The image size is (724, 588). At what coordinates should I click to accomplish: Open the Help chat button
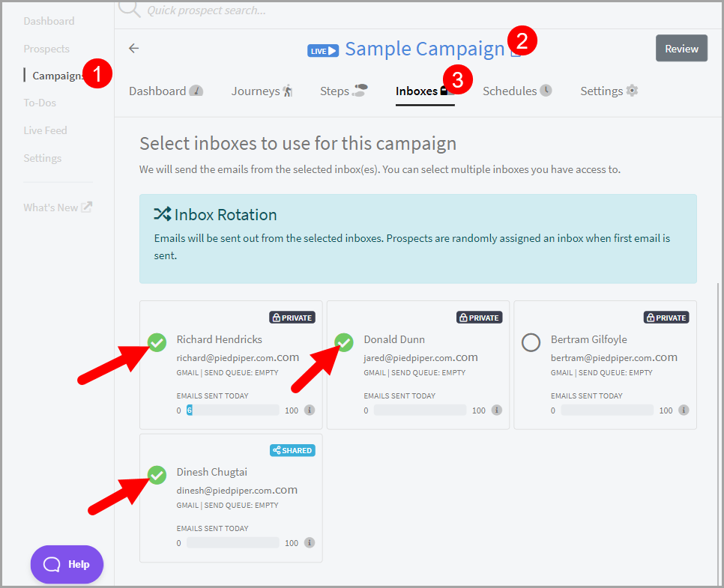pyautogui.click(x=67, y=564)
